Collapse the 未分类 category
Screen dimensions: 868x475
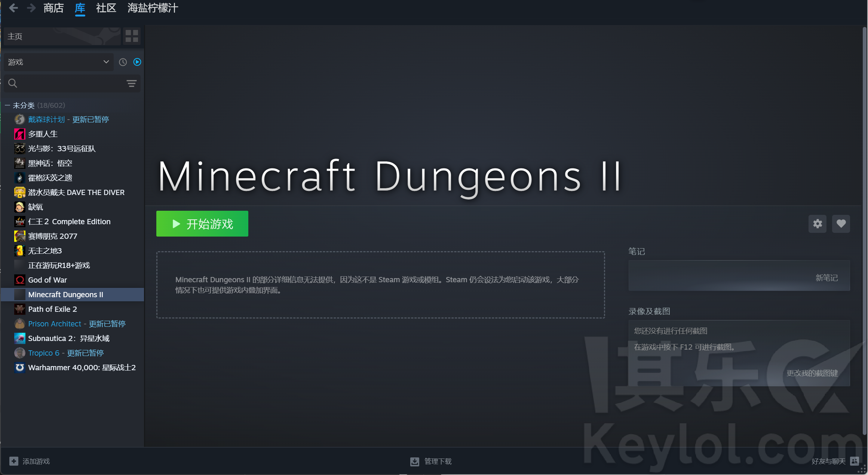pos(7,106)
